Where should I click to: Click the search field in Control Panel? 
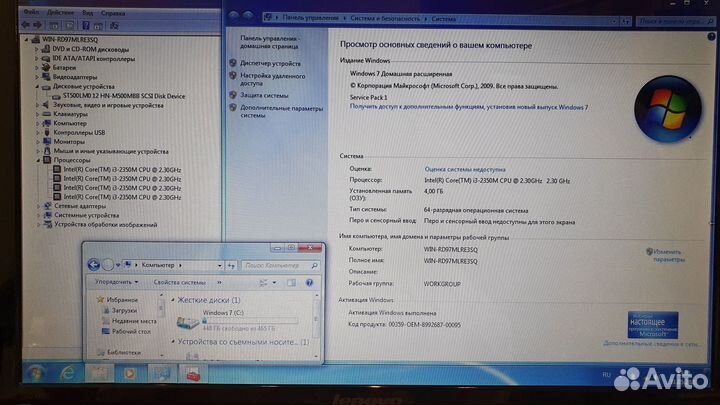coord(675,21)
